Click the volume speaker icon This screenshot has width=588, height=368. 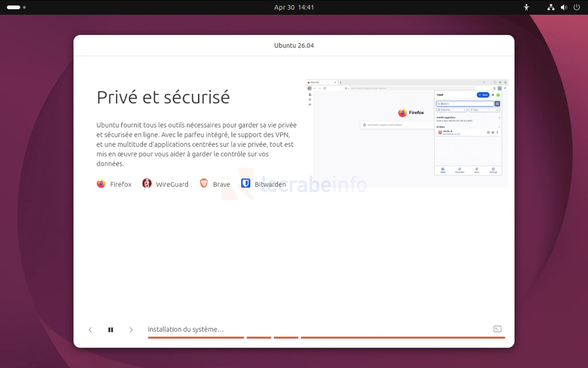(563, 7)
